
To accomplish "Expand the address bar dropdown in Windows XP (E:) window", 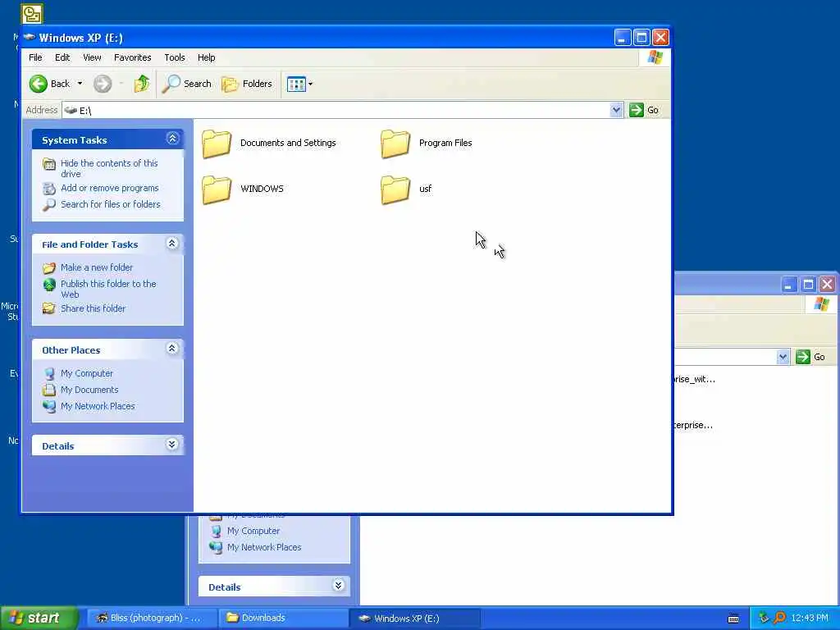I will (x=616, y=110).
